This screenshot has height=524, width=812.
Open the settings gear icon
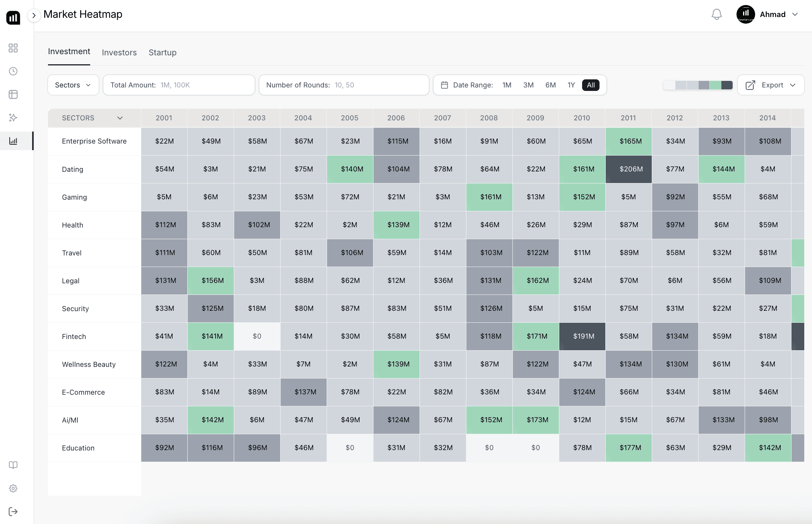pyautogui.click(x=13, y=488)
